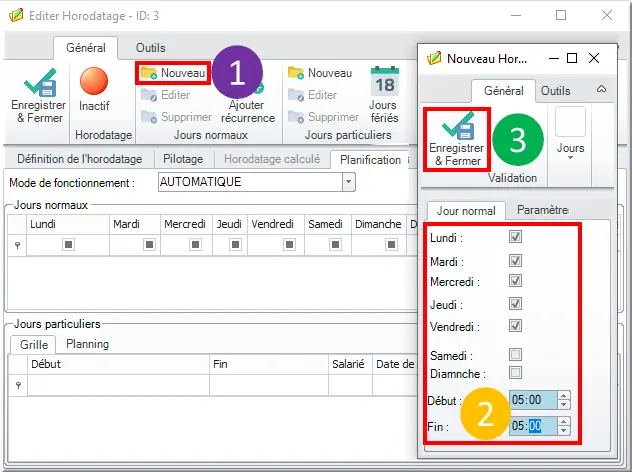Close the Nouveau Horodatage window

(594, 58)
